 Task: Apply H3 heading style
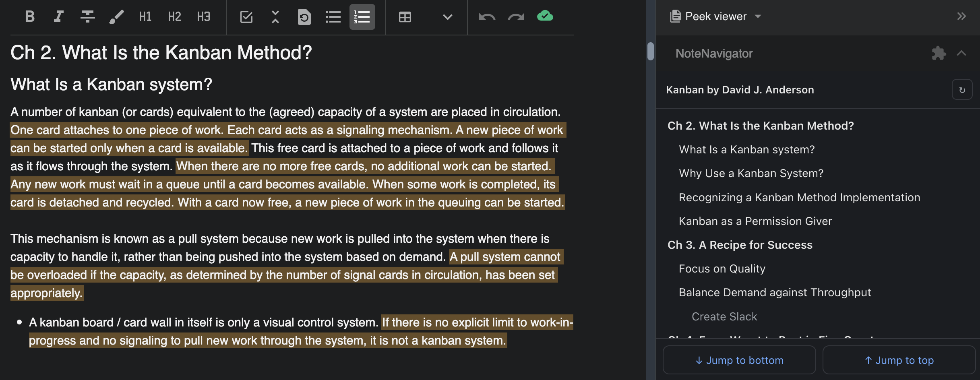tap(203, 17)
